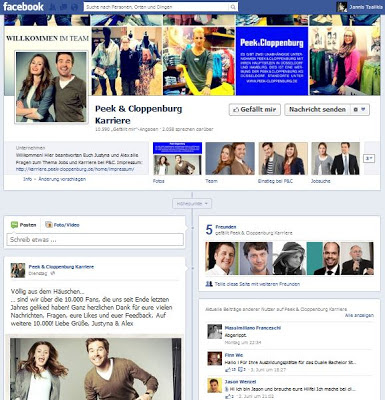Focus the Facebook search field
The width and height of the screenshot is (385, 400).
(157, 7)
